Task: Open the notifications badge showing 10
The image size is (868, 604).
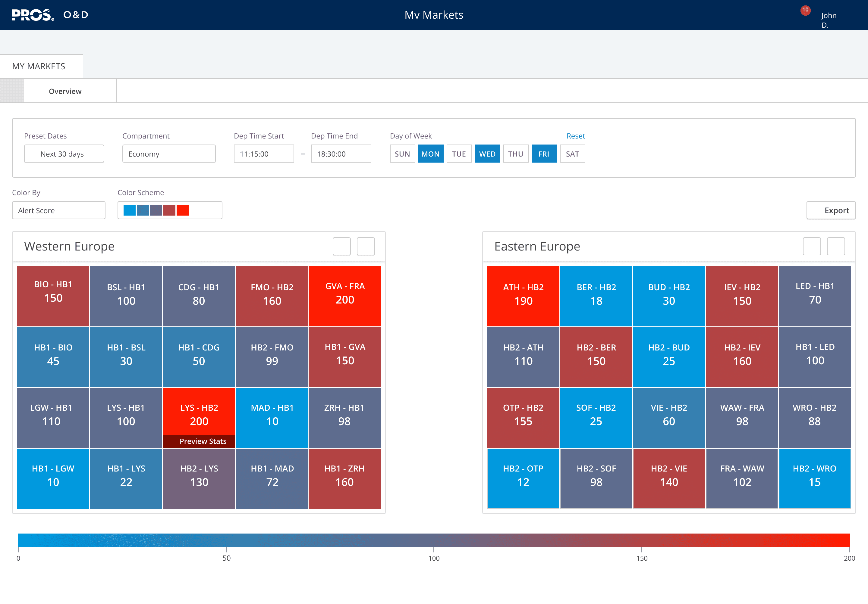Action: 805,10
